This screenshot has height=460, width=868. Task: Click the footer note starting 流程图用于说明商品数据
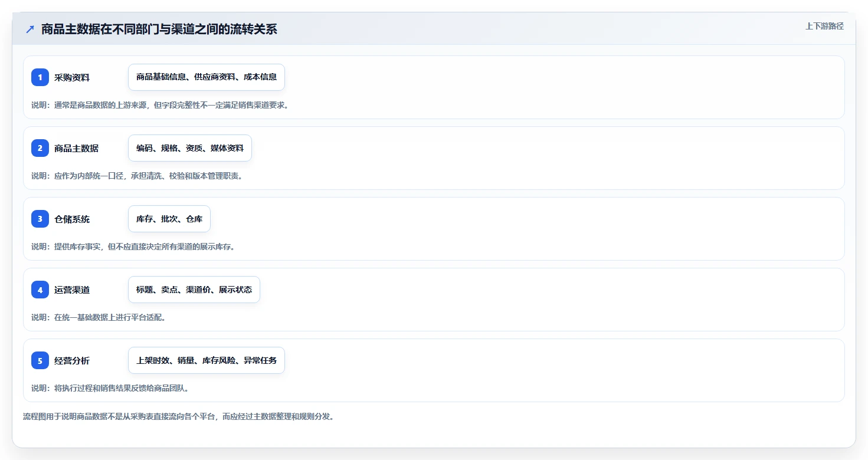(179, 416)
